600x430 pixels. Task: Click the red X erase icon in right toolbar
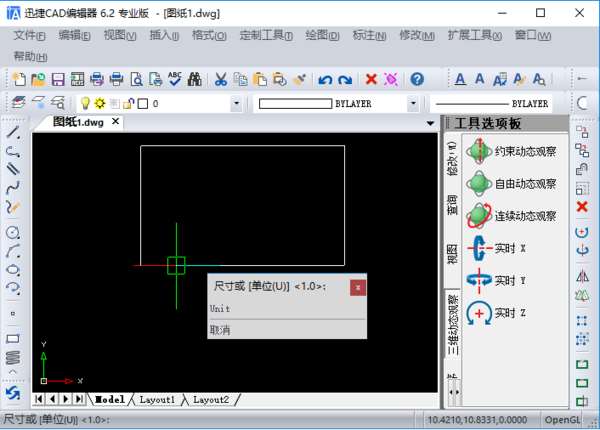[582, 207]
